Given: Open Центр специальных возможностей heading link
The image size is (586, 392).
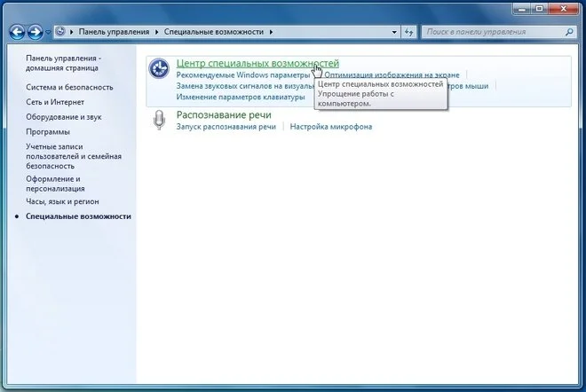Looking at the screenshot, I should coord(257,63).
